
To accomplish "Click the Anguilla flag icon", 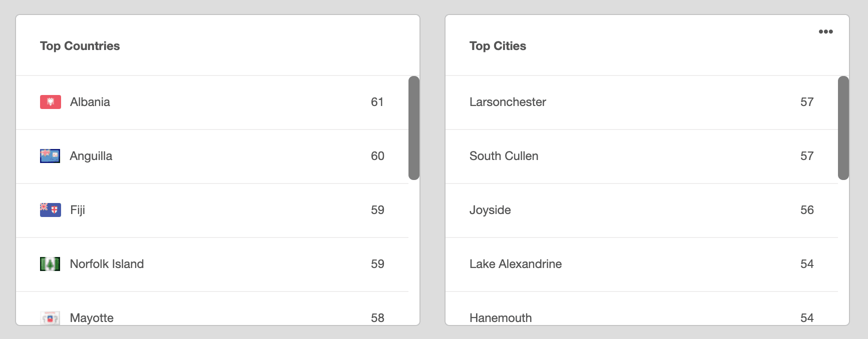I will [x=50, y=156].
